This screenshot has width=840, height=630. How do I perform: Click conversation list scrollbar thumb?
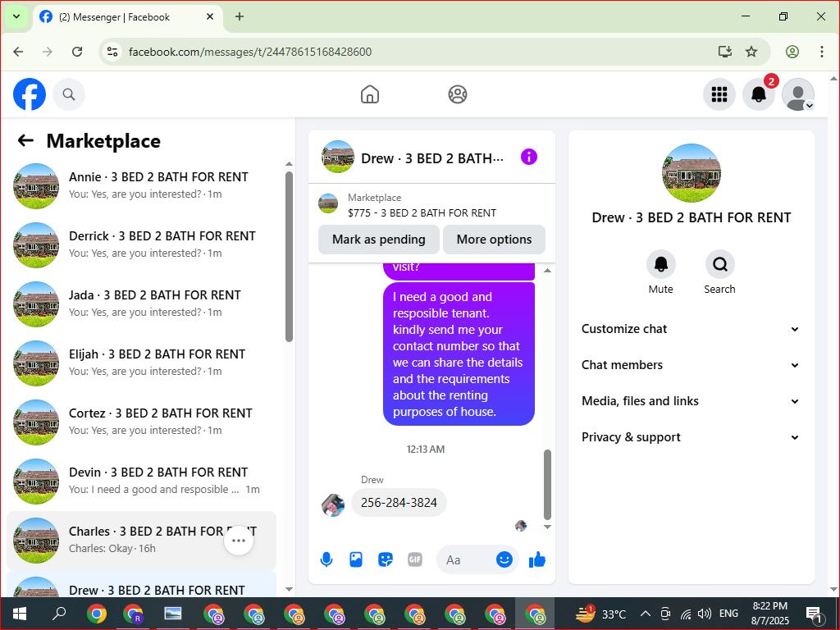[x=290, y=256]
